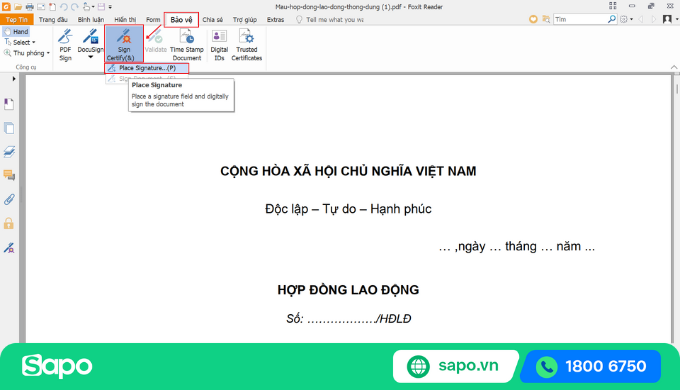680x390 pixels.
Task: Click the 1800 6750 phone button
Action: [592, 367]
